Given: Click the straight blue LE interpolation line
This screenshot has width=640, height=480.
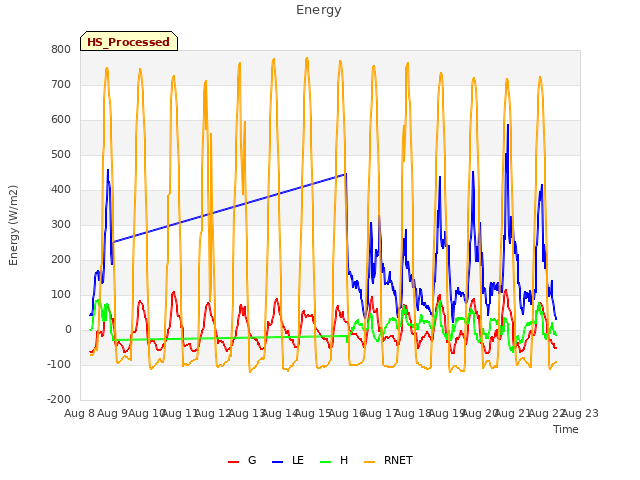Looking at the screenshot, I should pyautogui.click(x=229, y=209).
